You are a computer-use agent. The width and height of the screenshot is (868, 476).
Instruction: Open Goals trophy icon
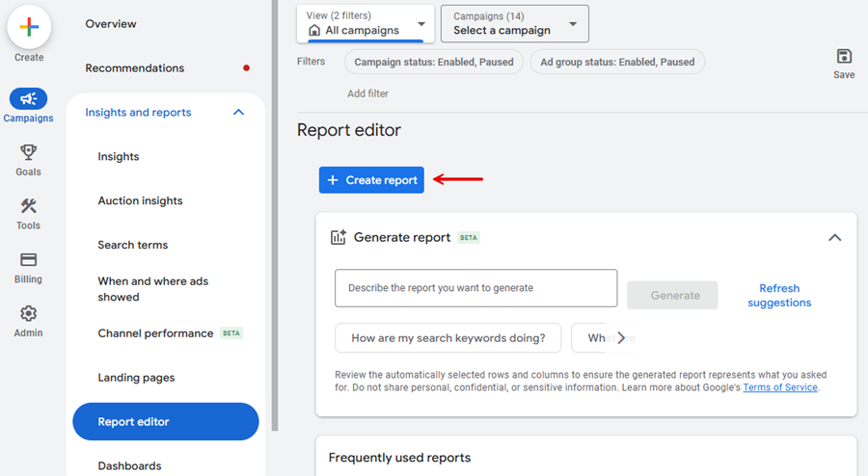tap(28, 152)
